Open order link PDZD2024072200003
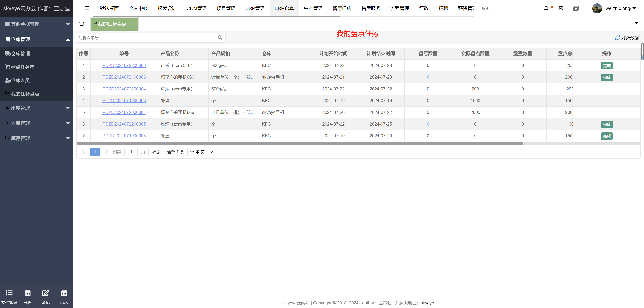The height and width of the screenshot is (308, 644). coord(124,65)
